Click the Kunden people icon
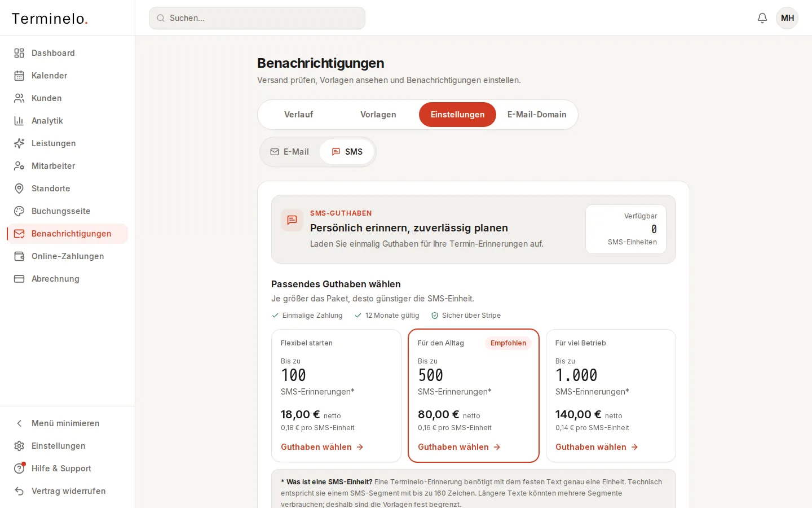 click(x=19, y=98)
